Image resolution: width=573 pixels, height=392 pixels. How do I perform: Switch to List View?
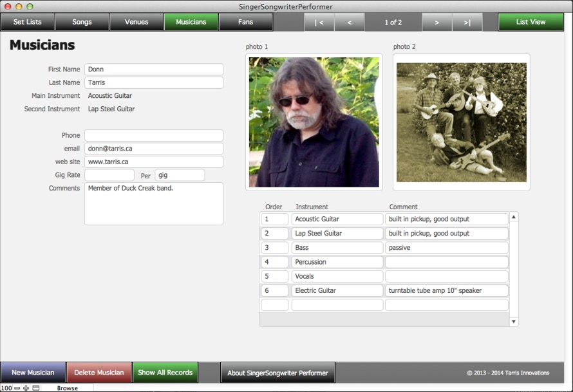(x=531, y=22)
